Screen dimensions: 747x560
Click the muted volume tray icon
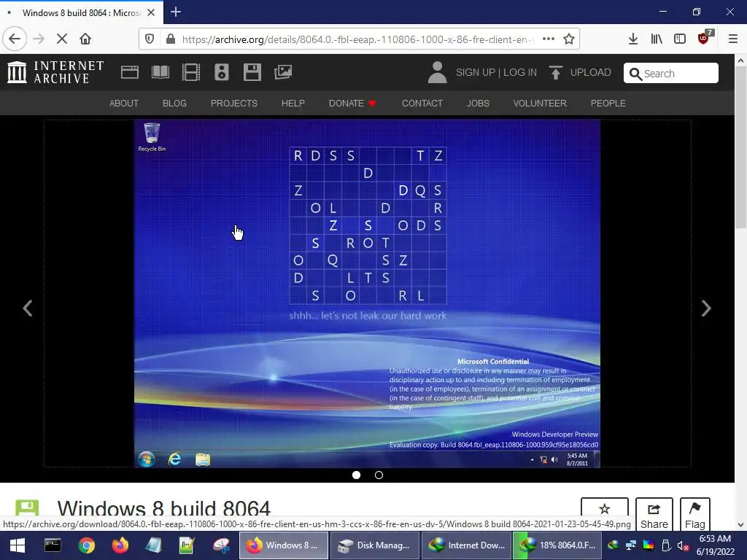pyautogui.click(x=683, y=545)
